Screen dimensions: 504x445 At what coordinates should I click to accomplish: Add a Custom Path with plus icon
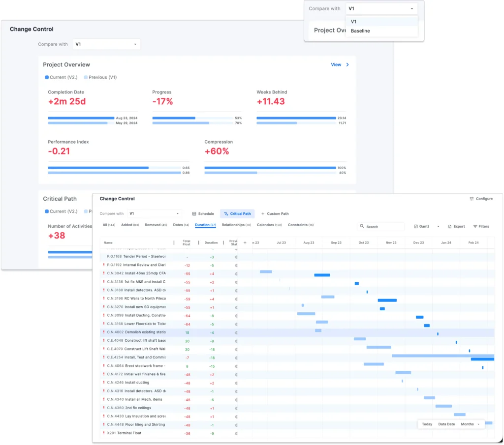[263, 214]
